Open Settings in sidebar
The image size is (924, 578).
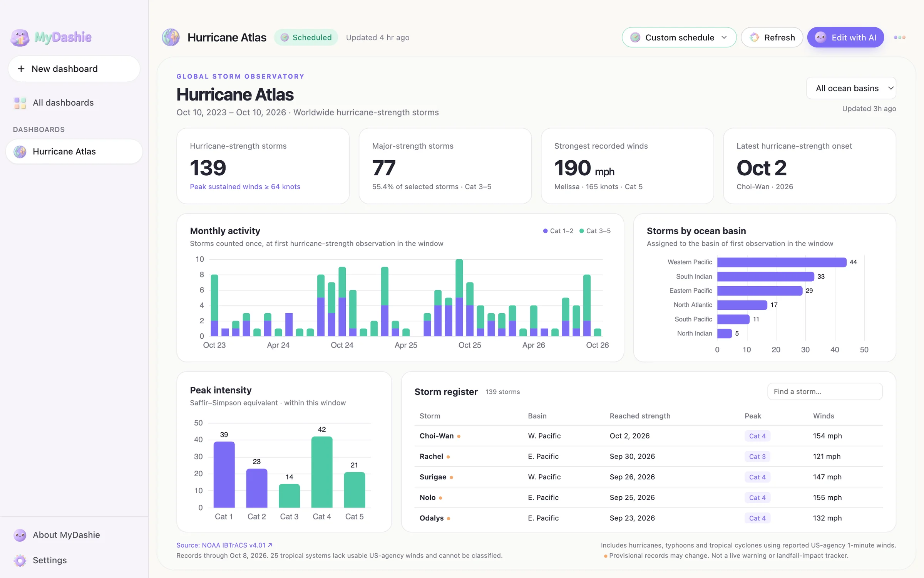click(74, 560)
